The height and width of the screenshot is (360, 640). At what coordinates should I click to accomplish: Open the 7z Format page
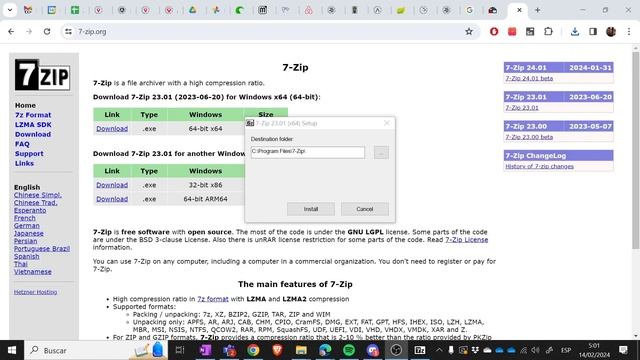[33, 115]
